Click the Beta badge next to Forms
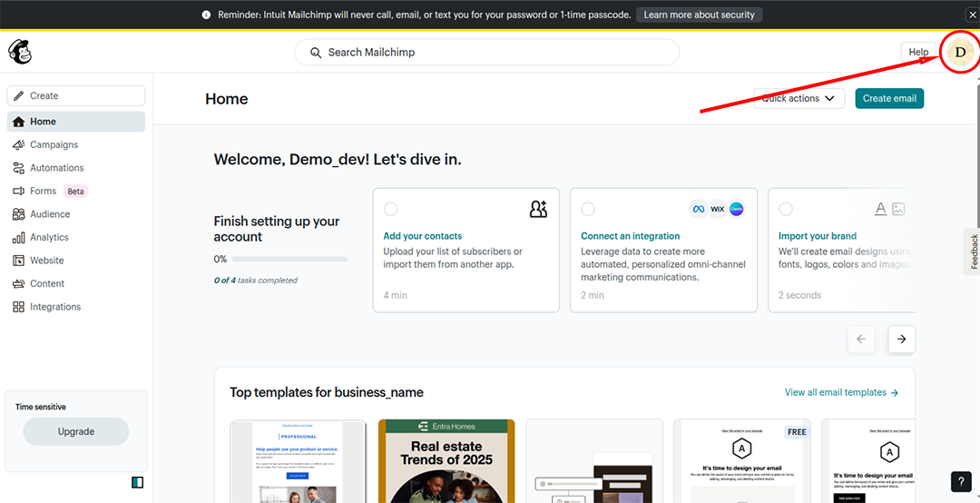Screen dimensions: 980x503 pyautogui.click(x=76, y=192)
